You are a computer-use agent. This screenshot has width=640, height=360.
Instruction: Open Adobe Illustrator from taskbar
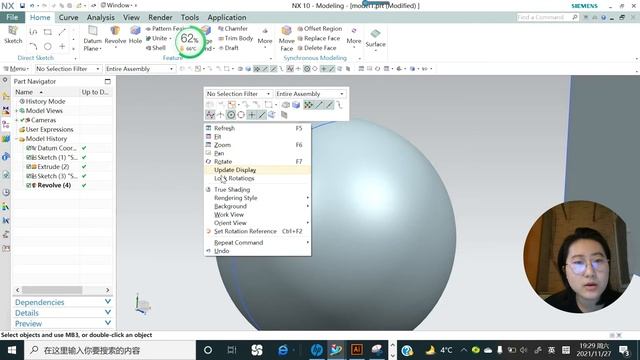pyautogui.click(x=356, y=350)
